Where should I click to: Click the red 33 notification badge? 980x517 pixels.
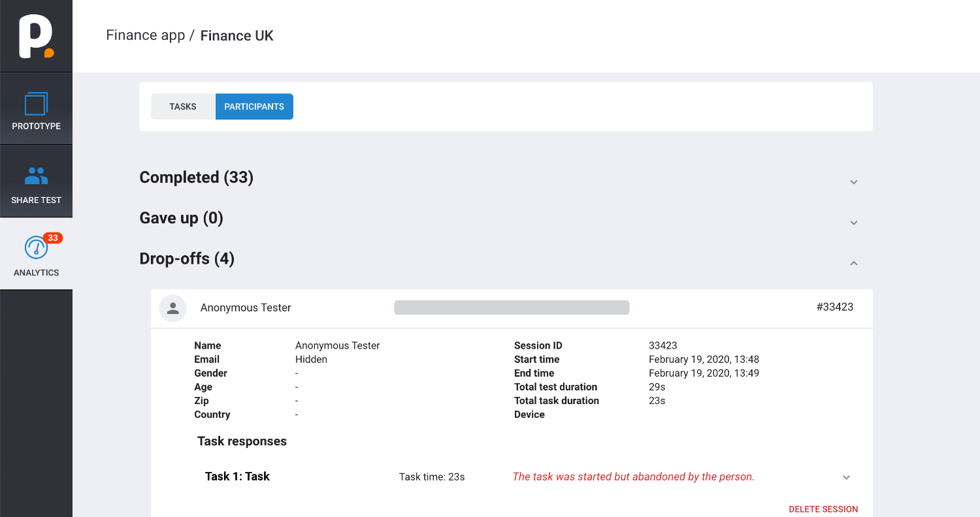(x=53, y=238)
